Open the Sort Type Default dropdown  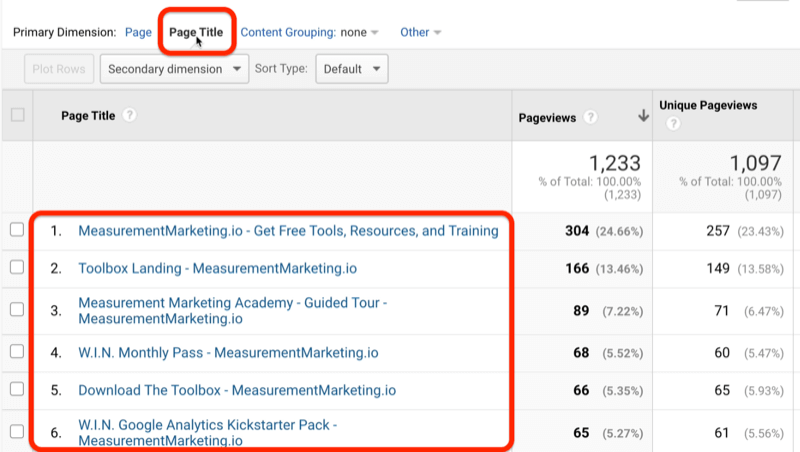pos(352,69)
